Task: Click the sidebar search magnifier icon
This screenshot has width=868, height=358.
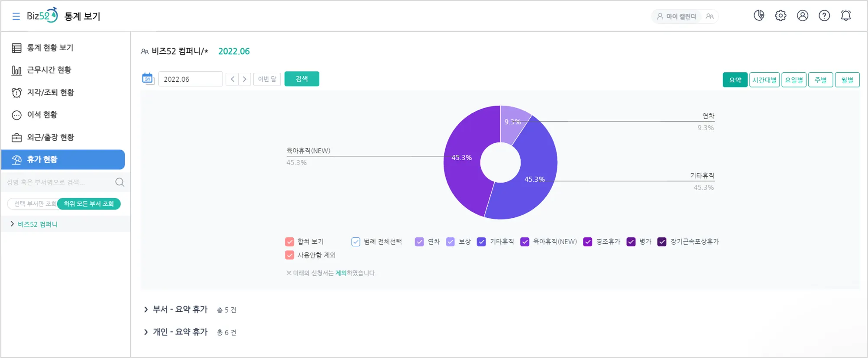Action: (x=120, y=182)
